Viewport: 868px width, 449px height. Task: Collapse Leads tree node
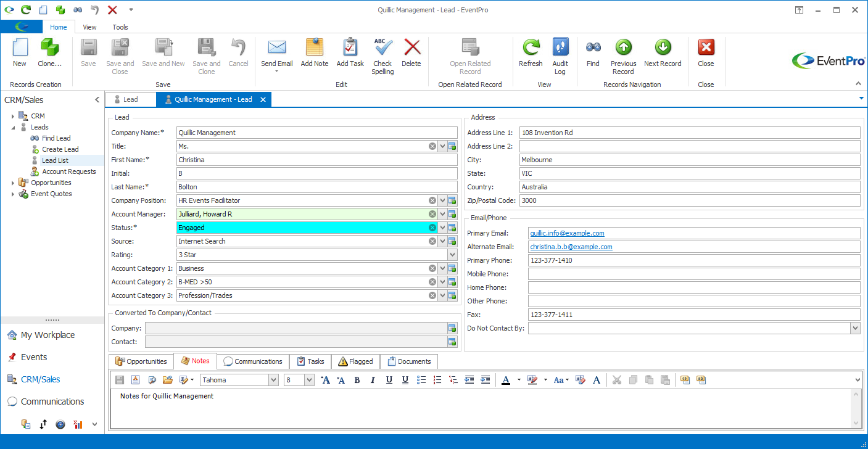[x=13, y=127]
